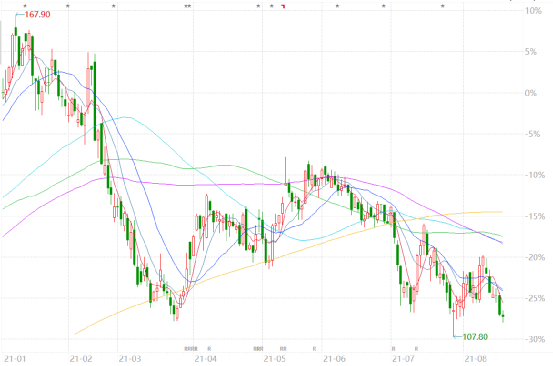Image resolution: width=553 pixels, height=366 pixels.
Task: Click the 21-01 date axis label
Action: pos(15,359)
